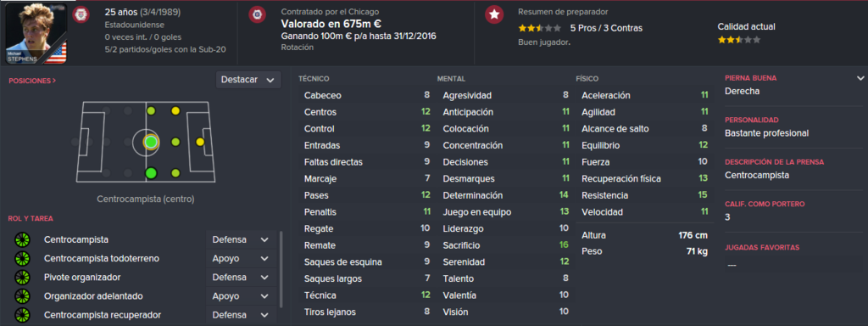The image size is (868, 326).
Task: Open the Apoyo duty dropdown for Centrocampista todoterreno
Action: click(240, 259)
